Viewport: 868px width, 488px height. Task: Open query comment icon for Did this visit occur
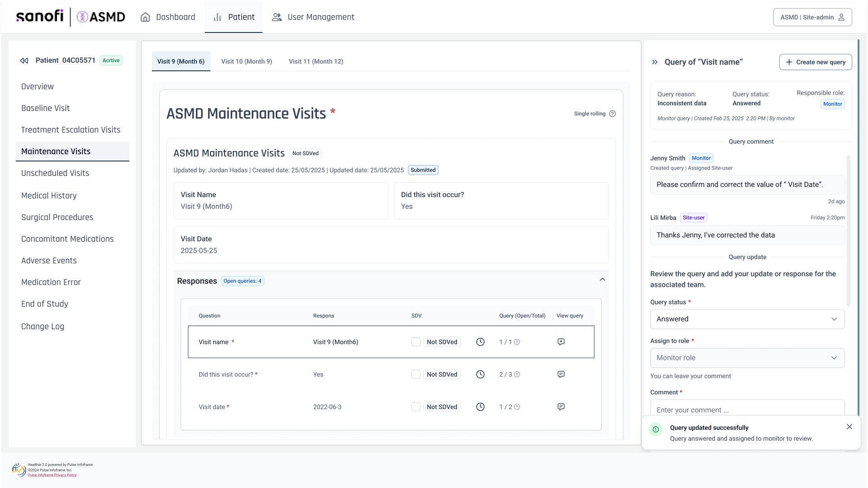(561, 374)
